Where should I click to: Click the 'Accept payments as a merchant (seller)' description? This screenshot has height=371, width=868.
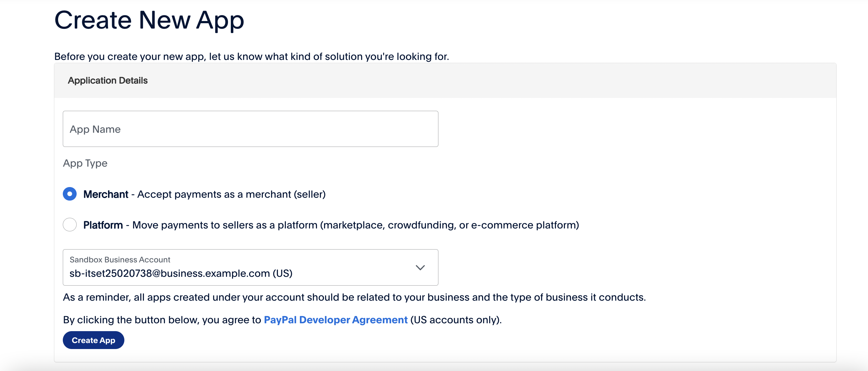pyautogui.click(x=231, y=194)
